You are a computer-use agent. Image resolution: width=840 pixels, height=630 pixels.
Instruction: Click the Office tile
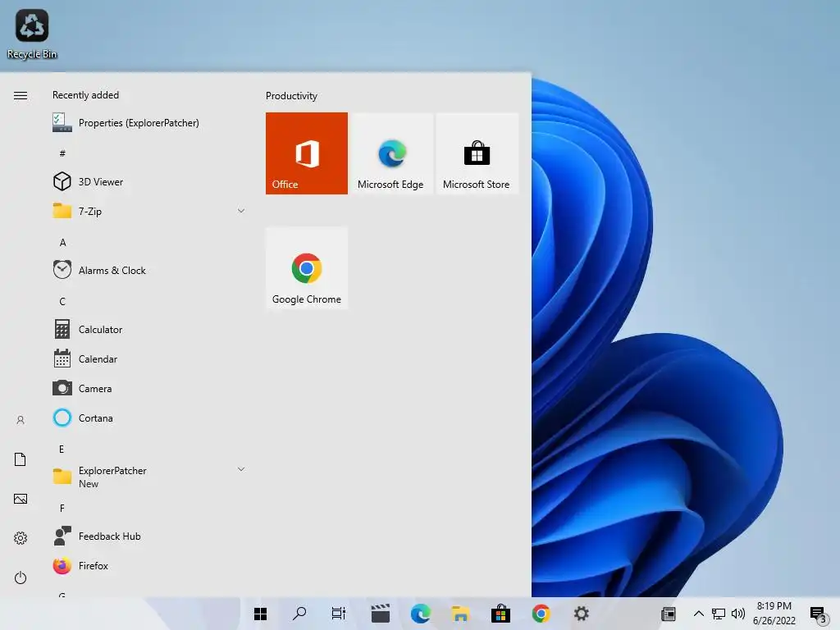307,153
